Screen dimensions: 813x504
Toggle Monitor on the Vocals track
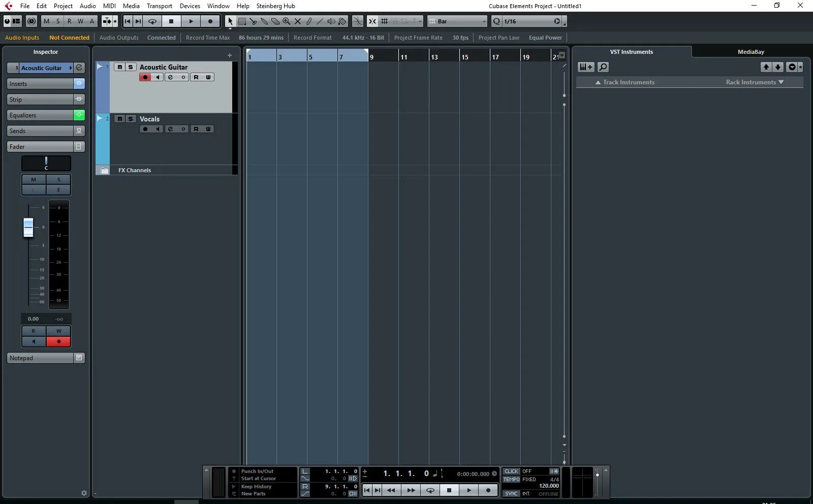158,129
